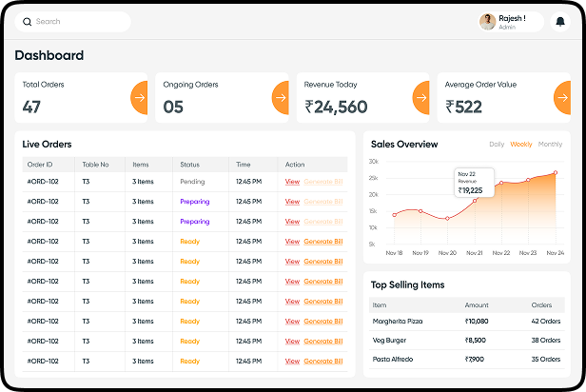Image resolution: width=586 pixels, height=392 pixels.
Task: Switch Sales Overview to Monthly
Action: tap(550, 145)
